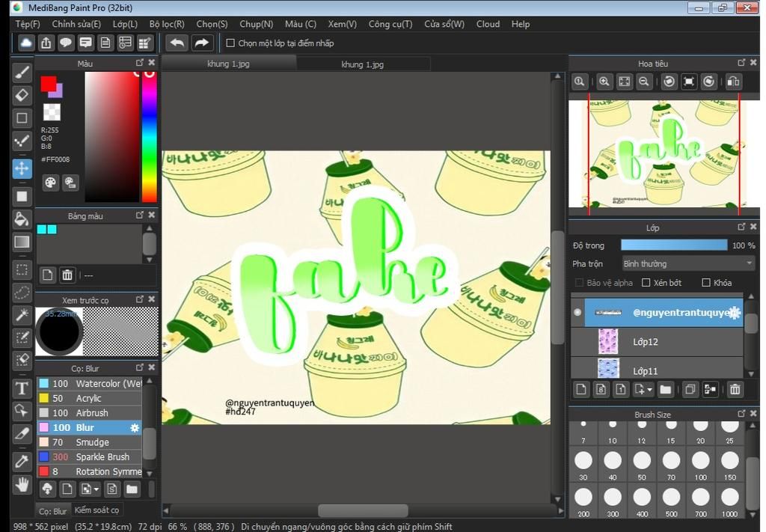Click the zoom-out magnifier in Hoa tiêu
766x532 pixels.
pyautogui.click(x=644, y=82)
